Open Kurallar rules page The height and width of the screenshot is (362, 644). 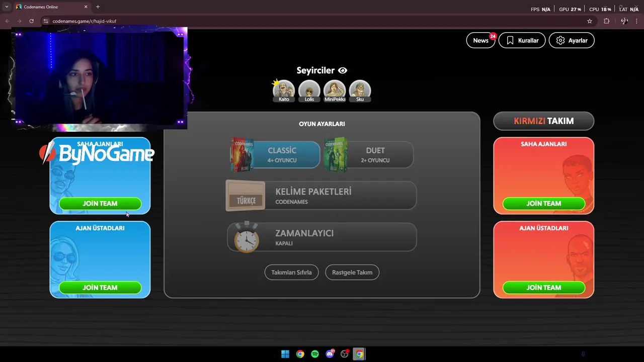click(x=522, y=40)
